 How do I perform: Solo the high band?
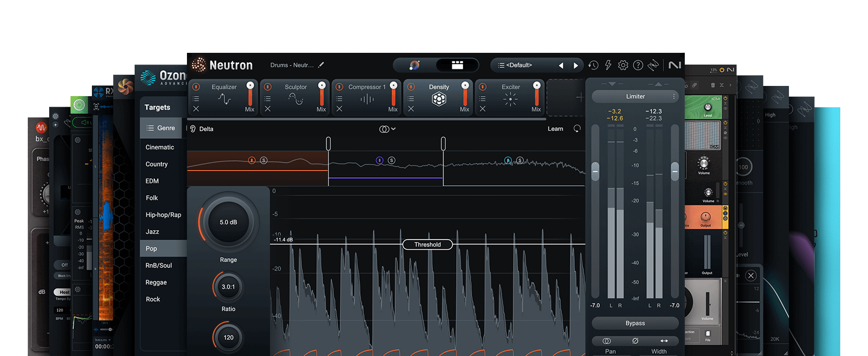pos(520,160)
